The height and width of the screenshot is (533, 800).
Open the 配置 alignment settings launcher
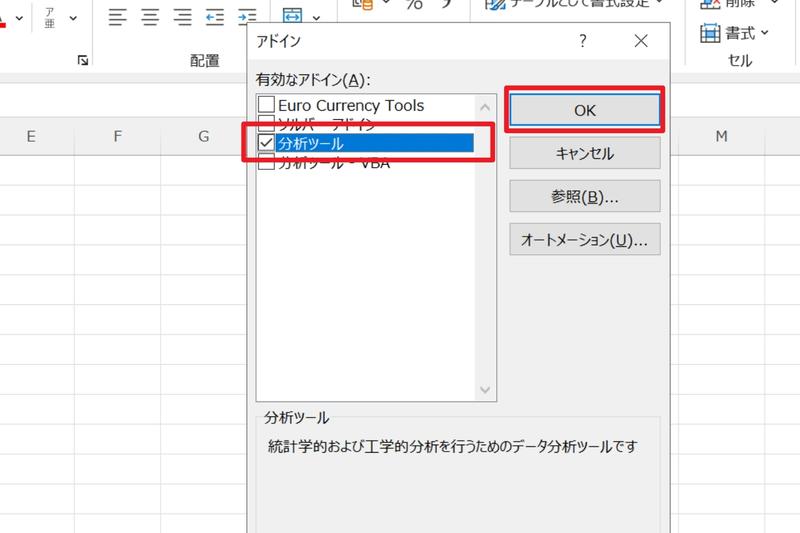(83, 61)
